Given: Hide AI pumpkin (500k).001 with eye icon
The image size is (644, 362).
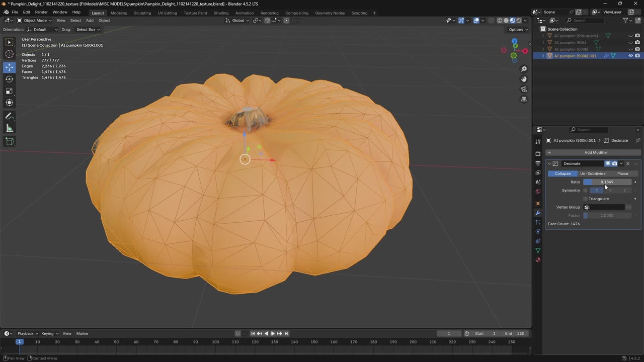Looking at the screenshot, I should pos(630,56).
